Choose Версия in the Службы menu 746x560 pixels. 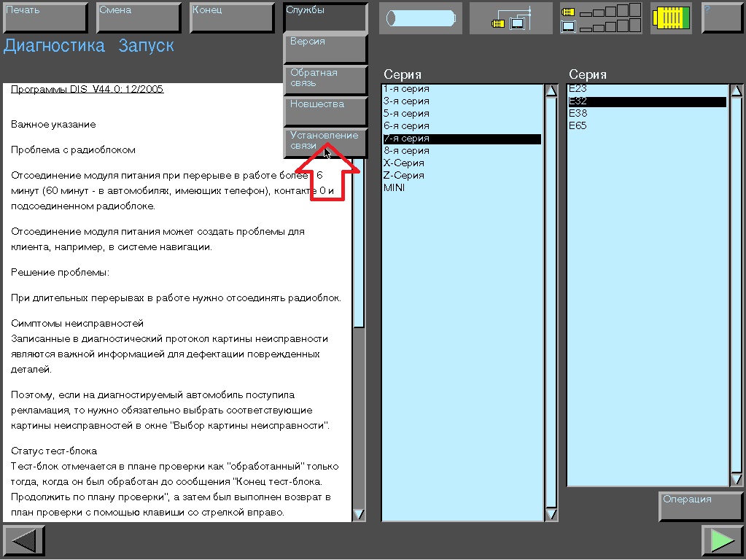(x=325, y=48)
